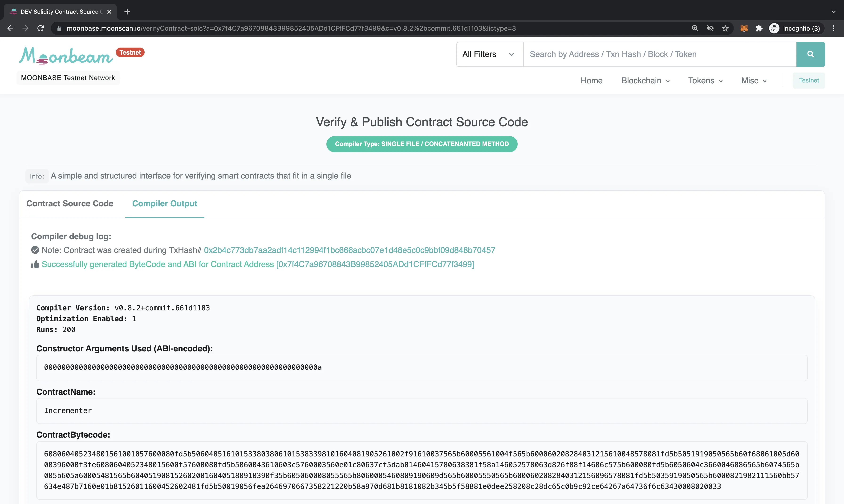Screen dimensions: 844x504
Task: Bookmark this page with the star icon
Action: [x=726, y=28]
